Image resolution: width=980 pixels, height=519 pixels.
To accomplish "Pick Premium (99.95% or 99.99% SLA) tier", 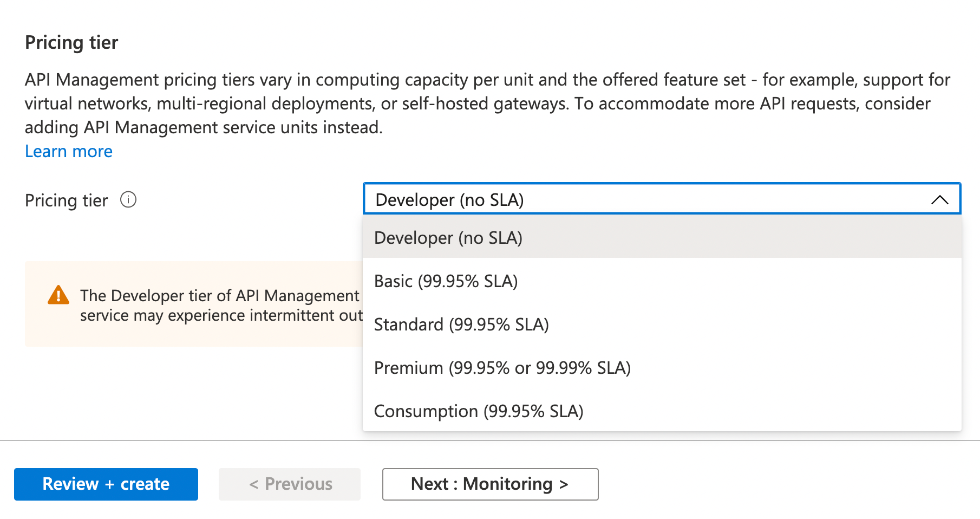I will click(502, 367).
